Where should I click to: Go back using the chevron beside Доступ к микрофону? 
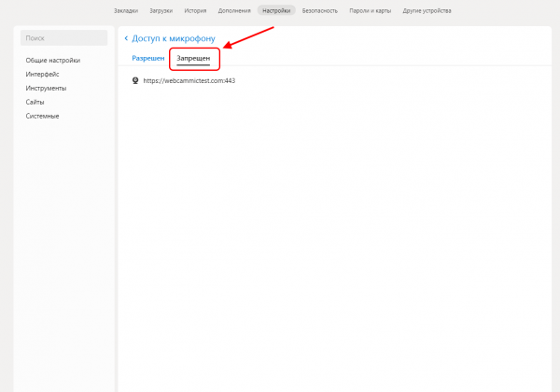coord(126,38)
